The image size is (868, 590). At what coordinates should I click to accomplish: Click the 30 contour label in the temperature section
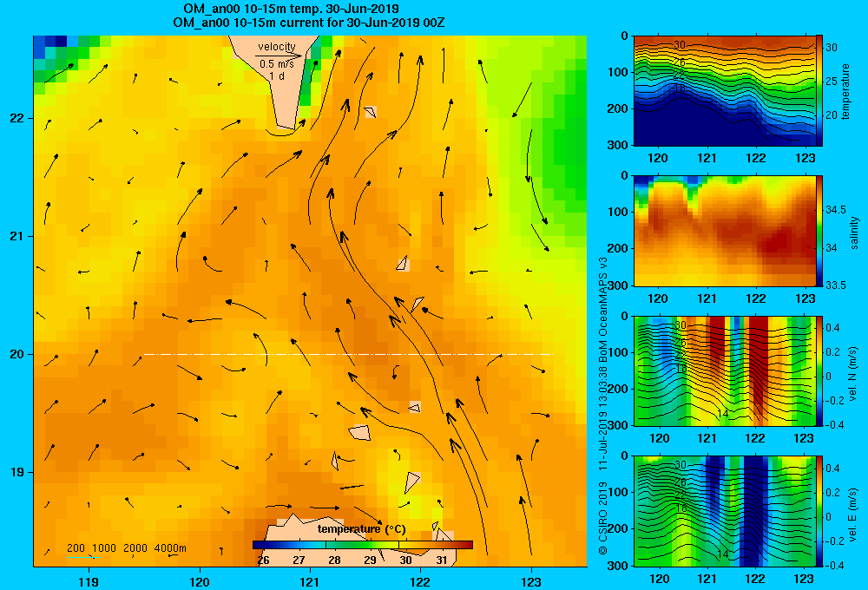(x=680, y=45)
